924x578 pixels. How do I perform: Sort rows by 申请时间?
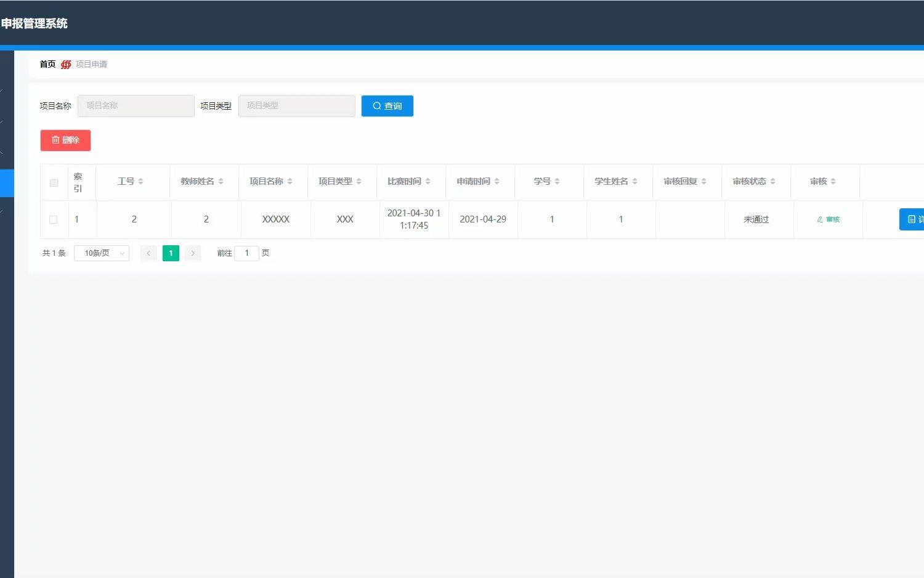pos(496,181)
